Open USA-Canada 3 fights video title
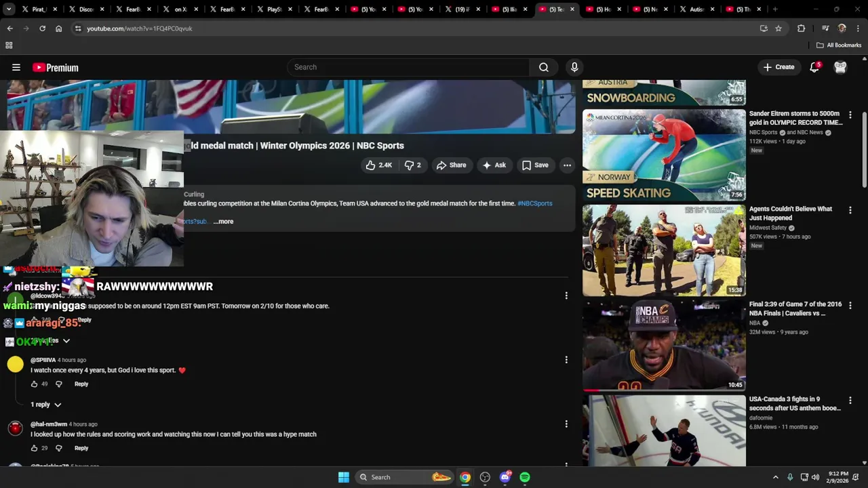This screenshot has width=868, height=488. tap(795, 403)
